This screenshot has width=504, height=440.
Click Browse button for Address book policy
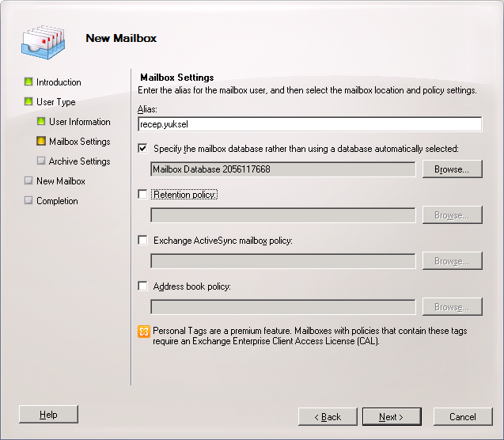452,307
